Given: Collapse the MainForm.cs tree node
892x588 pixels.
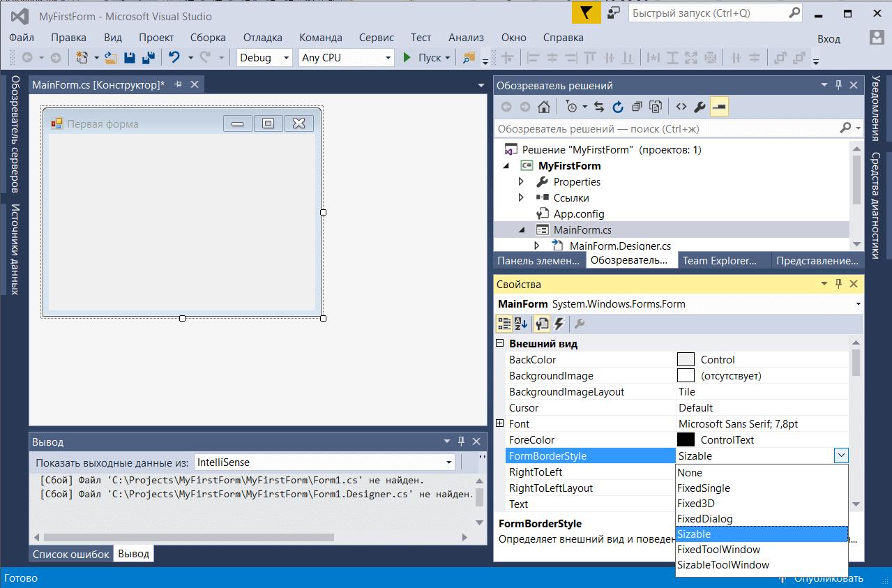Looking at the screenshot, I should 522,230.
